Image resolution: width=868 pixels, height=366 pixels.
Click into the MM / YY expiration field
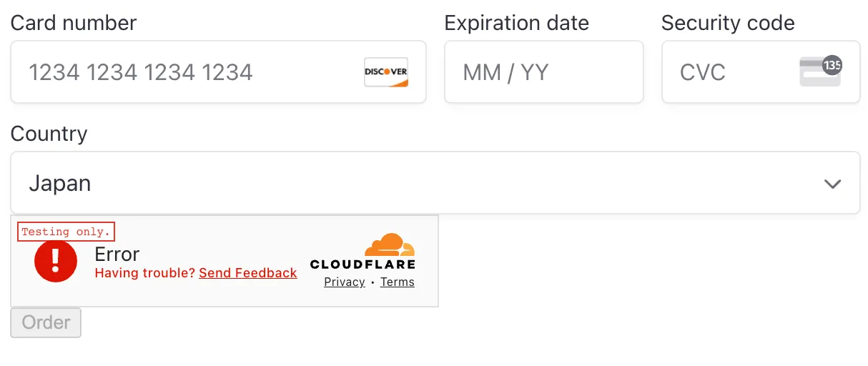543,72
